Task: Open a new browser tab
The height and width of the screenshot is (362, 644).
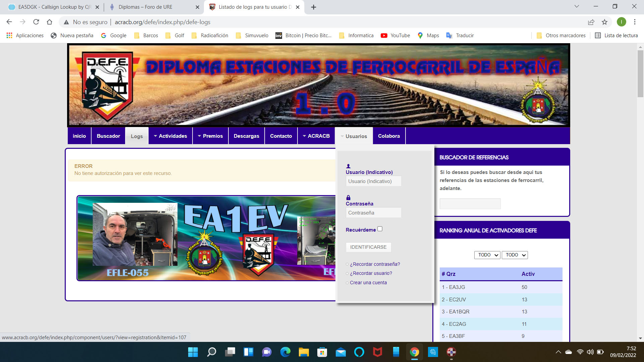Action: 314,7
